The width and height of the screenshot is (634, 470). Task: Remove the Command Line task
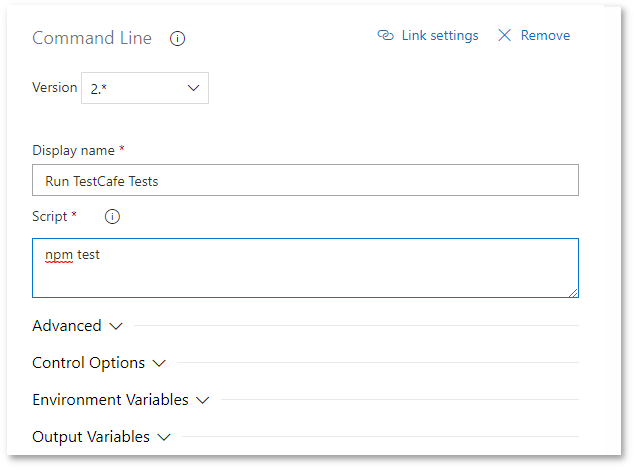pyautogui.click(x=545, y=36)
